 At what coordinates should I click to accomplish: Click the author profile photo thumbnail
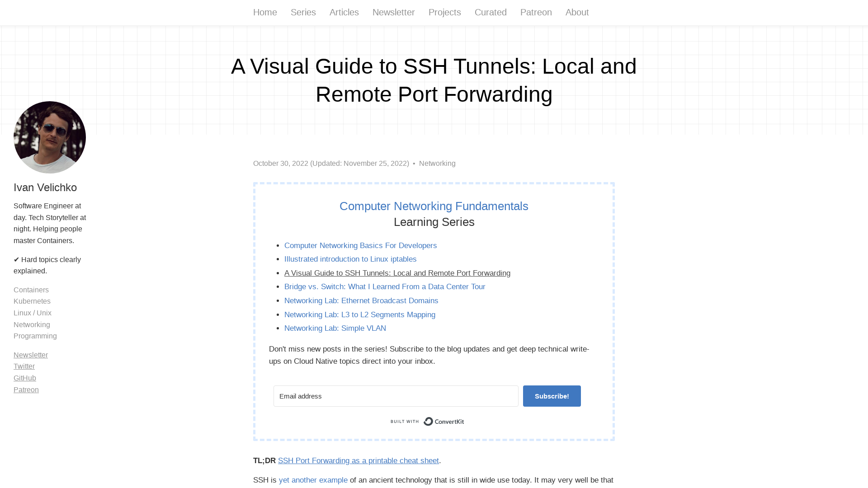click(x=49, y=137)
